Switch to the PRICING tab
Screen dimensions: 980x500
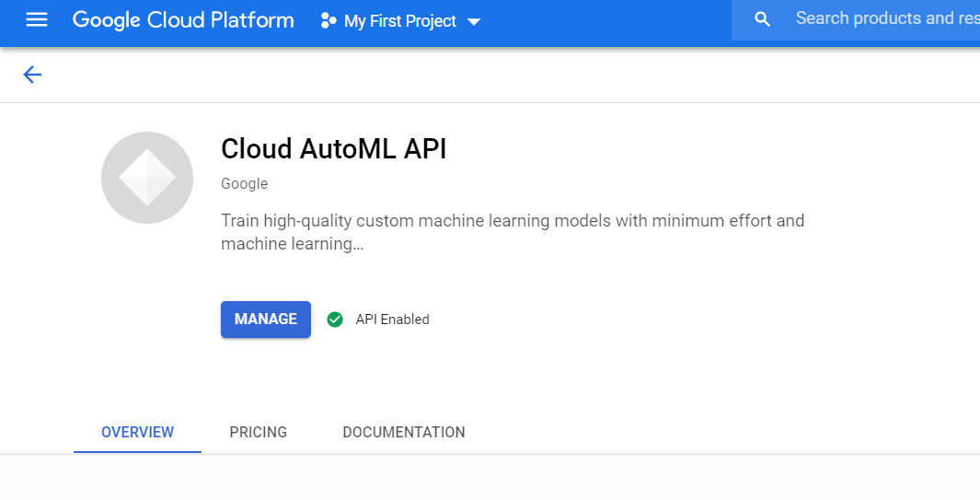[x=259, y=433]
